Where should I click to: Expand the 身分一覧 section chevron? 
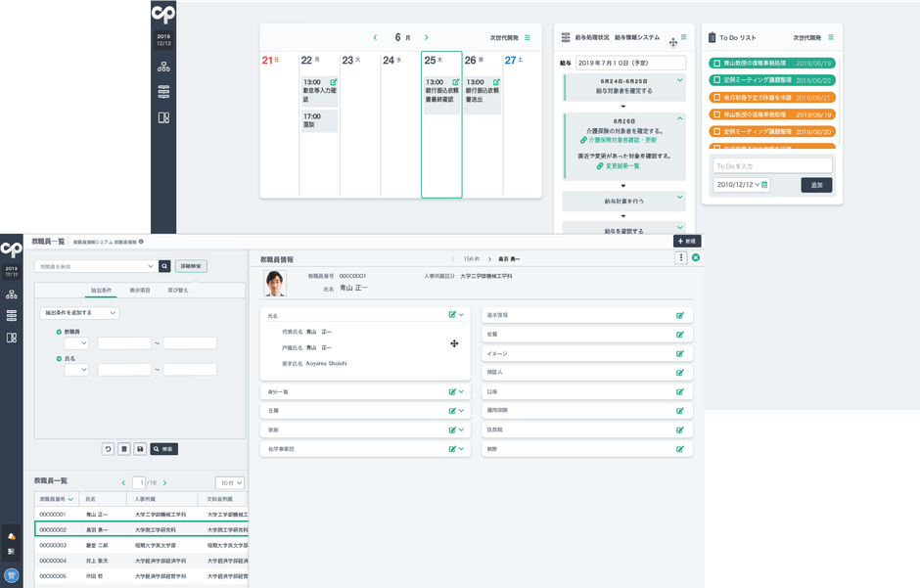coord(461,391)
